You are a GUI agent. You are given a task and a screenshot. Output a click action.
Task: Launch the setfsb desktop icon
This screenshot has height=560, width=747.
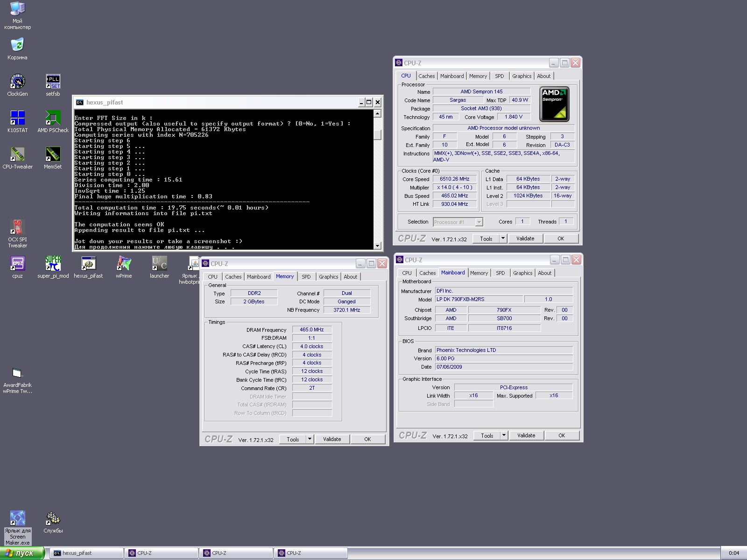(53, 82)
